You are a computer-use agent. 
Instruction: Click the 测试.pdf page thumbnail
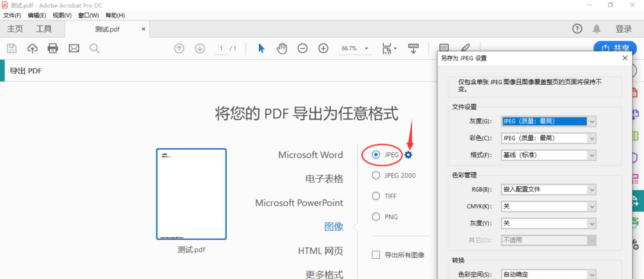pos(191,194)
